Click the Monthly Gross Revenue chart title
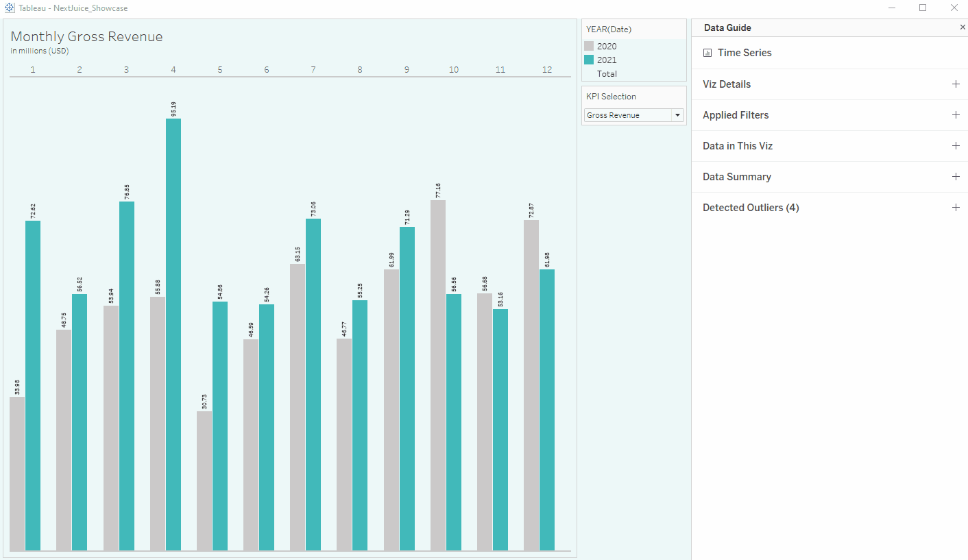 click(86, 36)
